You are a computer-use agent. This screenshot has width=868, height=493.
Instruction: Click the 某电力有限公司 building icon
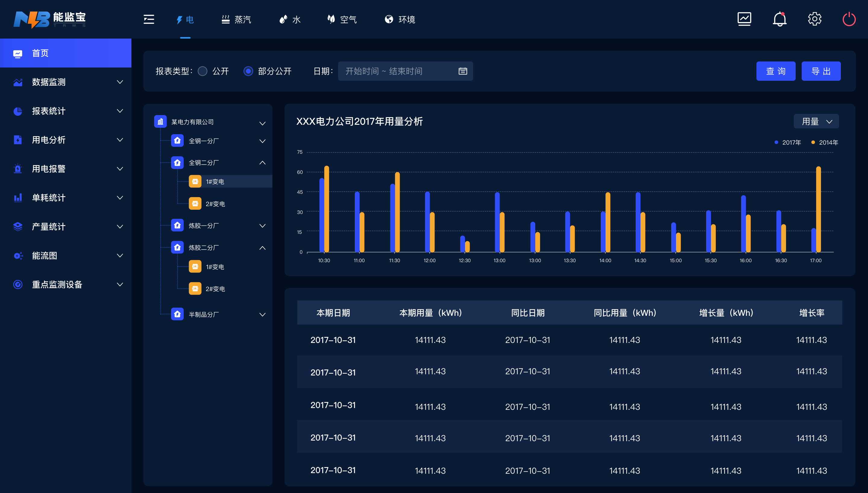click(160, 121)
